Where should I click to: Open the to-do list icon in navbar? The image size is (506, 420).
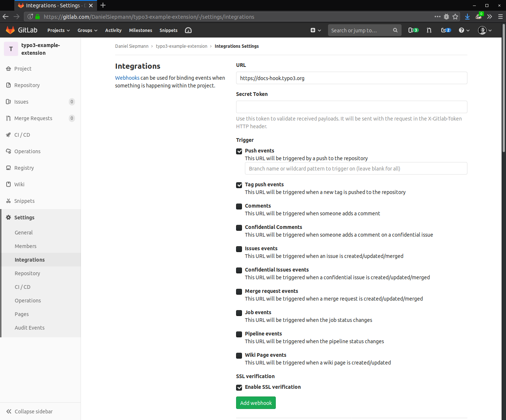pos(446,30)
